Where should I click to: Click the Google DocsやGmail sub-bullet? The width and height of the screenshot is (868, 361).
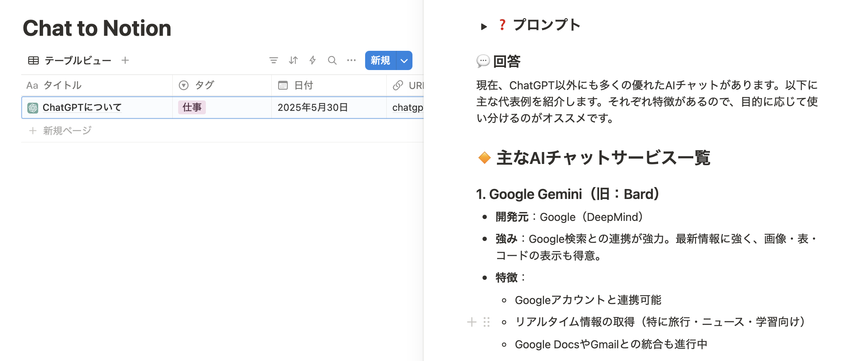pyautogui.click(x=611, y=344)
